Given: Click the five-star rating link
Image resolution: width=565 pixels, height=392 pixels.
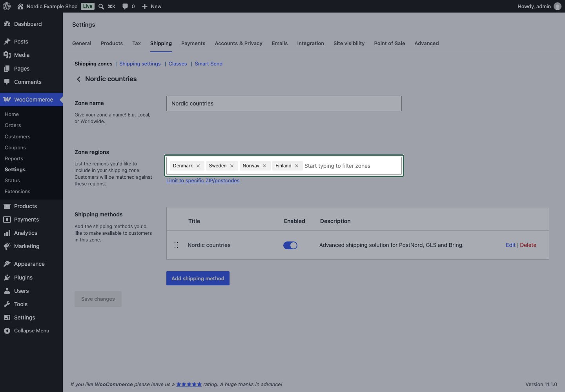Looking at the screenshot, I should coord(189,385).
